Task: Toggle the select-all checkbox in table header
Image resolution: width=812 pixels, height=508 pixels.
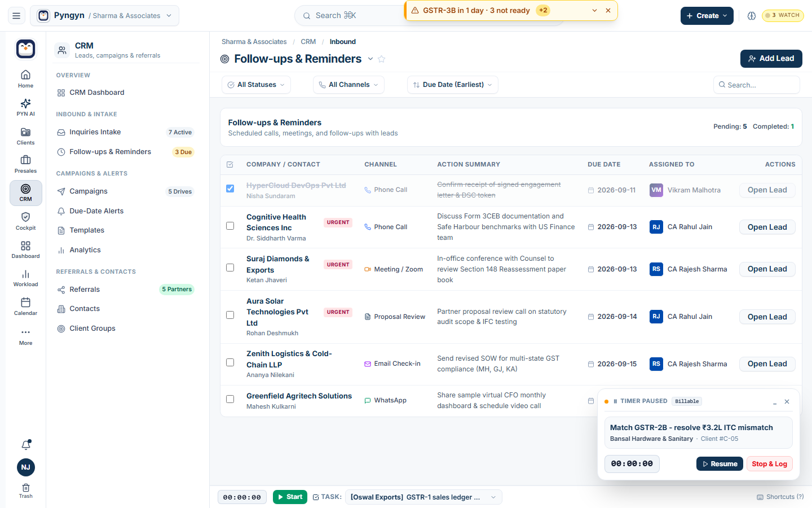Action: point(230,165)
